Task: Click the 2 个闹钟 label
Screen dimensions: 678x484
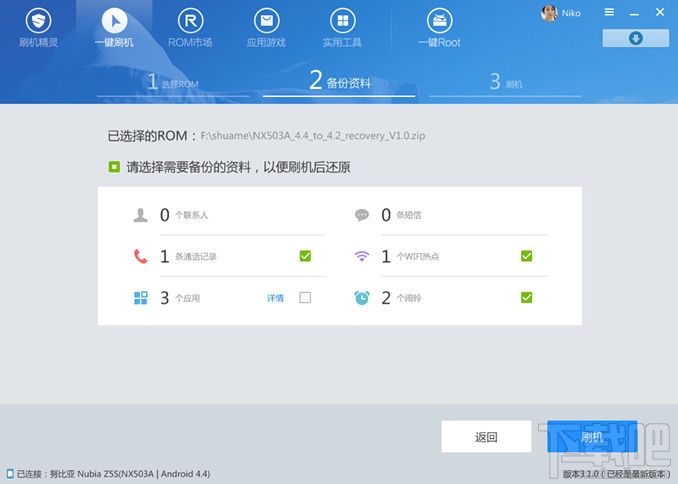Action: [x=401, y=298]
